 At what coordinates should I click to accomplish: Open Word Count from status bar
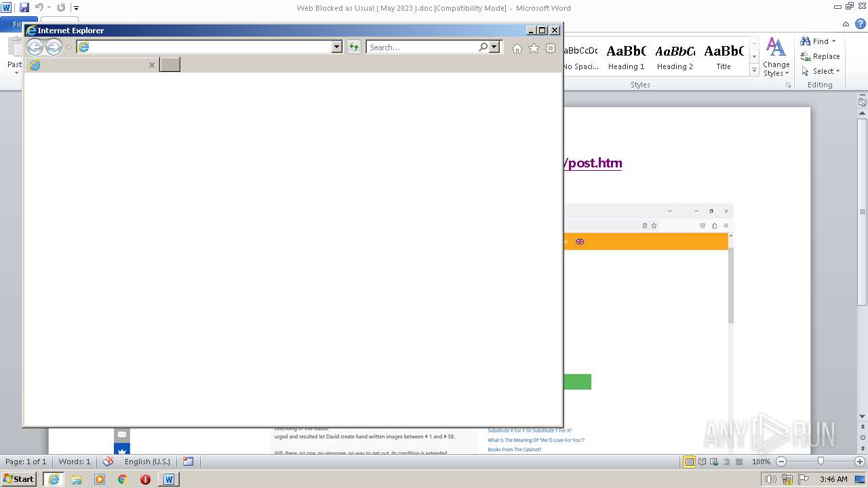(75, 462)
